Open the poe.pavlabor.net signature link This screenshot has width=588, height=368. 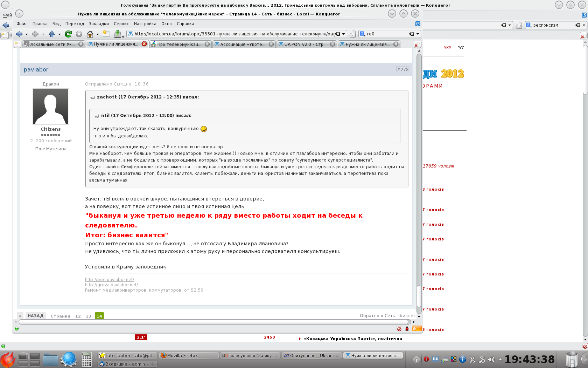click(x=110, y=279)
